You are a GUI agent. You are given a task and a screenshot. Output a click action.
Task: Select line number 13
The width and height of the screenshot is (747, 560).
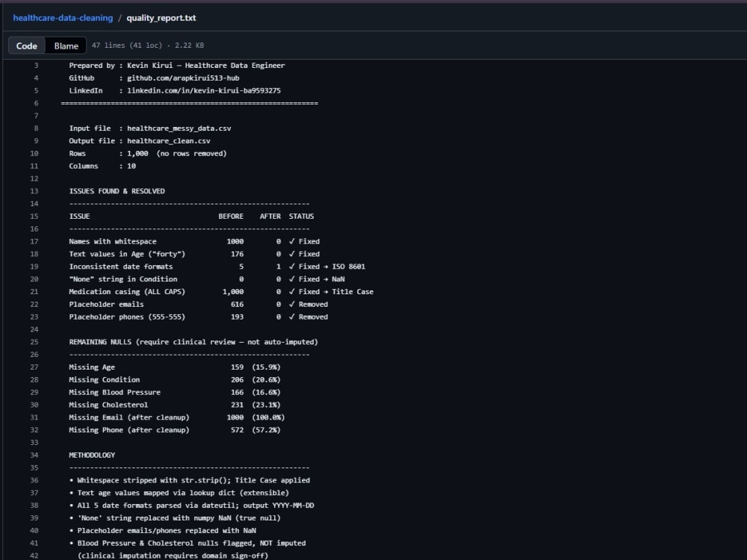click(x=34, y=191)
